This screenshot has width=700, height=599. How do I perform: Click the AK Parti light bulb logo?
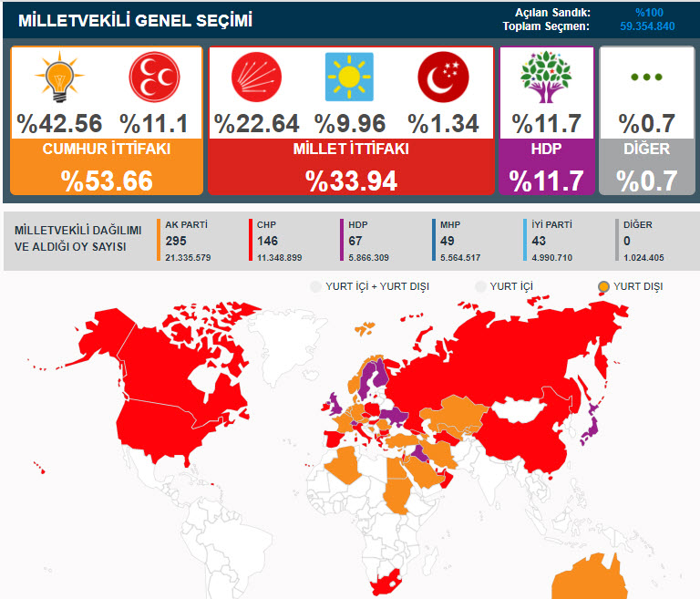[59, 77]
